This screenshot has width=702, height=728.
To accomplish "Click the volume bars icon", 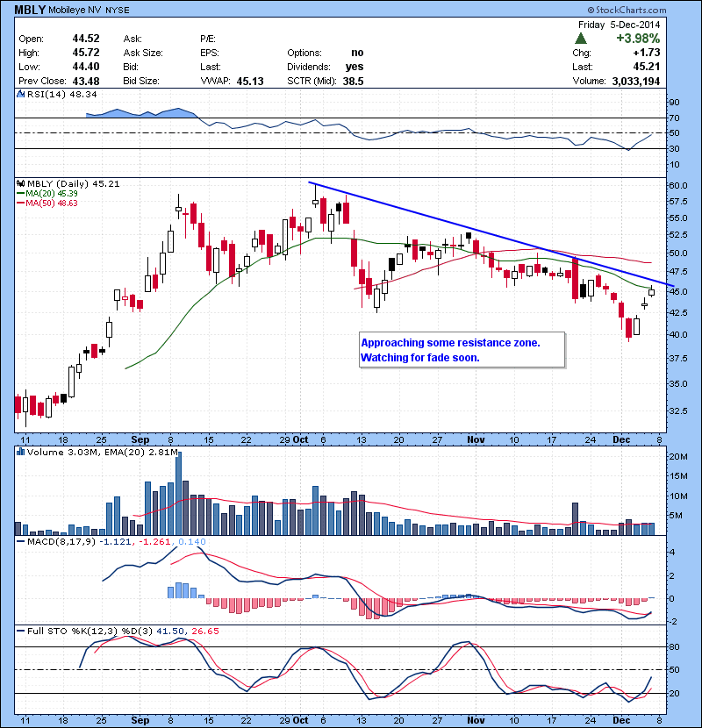I will 20,452.
